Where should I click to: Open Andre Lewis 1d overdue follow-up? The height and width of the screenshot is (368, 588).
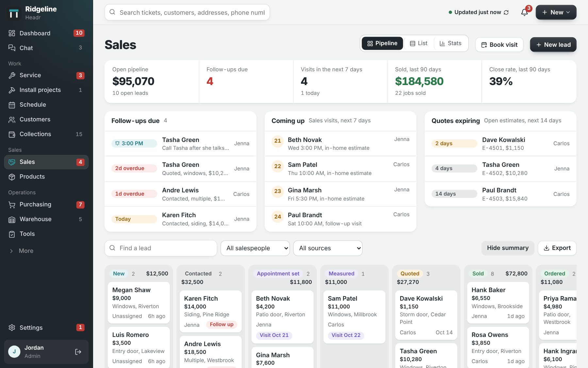pos(180,194)
